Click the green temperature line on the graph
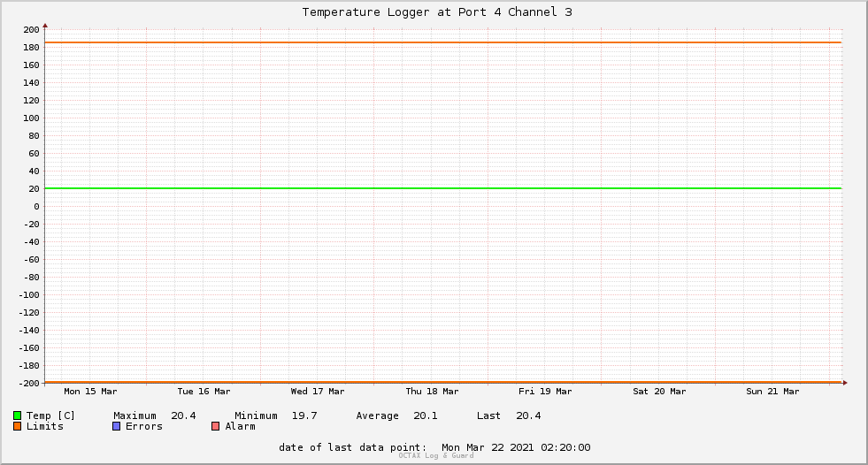This screenshot has width=868, height=465. click(443, 188)
